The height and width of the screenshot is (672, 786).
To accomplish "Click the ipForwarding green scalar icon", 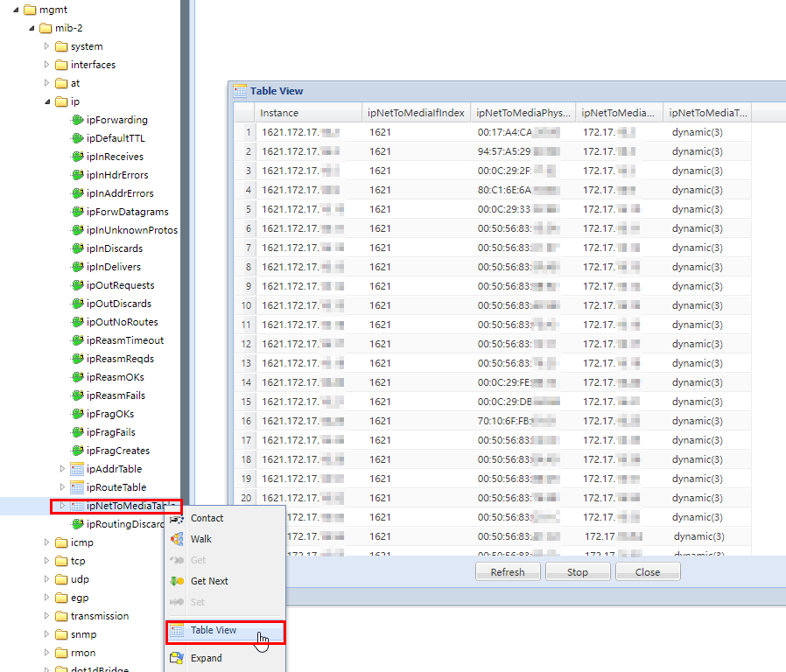I will [x=78, y=120].
